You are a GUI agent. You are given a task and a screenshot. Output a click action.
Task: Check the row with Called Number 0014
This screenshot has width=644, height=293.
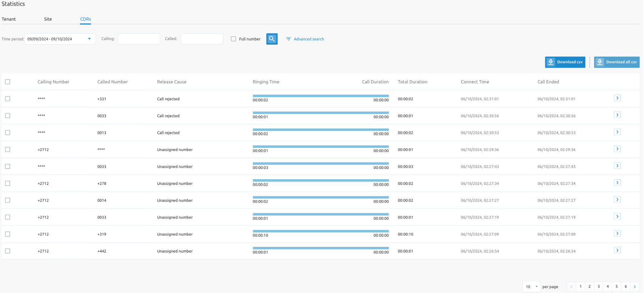pyautogui.click(x=8, y=200)
